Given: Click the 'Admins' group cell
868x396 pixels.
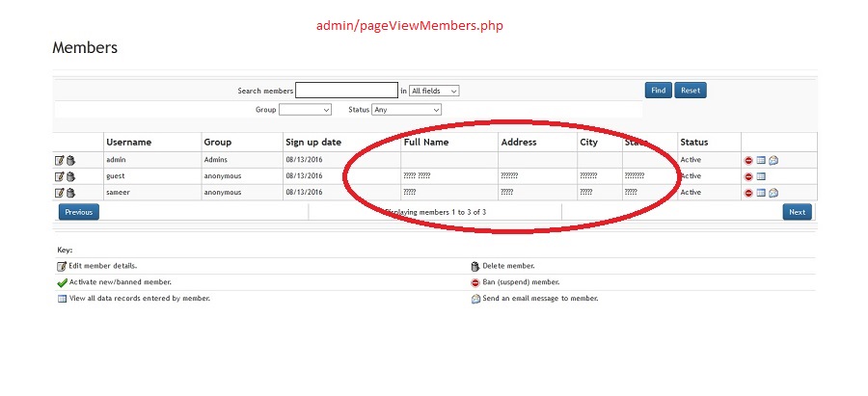Looking at the screenshot, I should (216, 160).
